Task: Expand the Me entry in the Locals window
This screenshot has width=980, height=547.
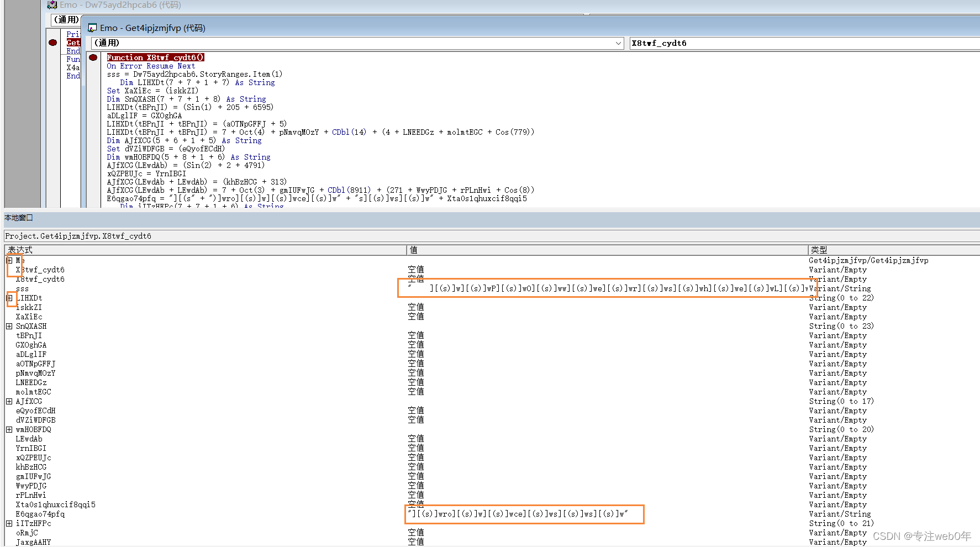Action: [9, 260]
